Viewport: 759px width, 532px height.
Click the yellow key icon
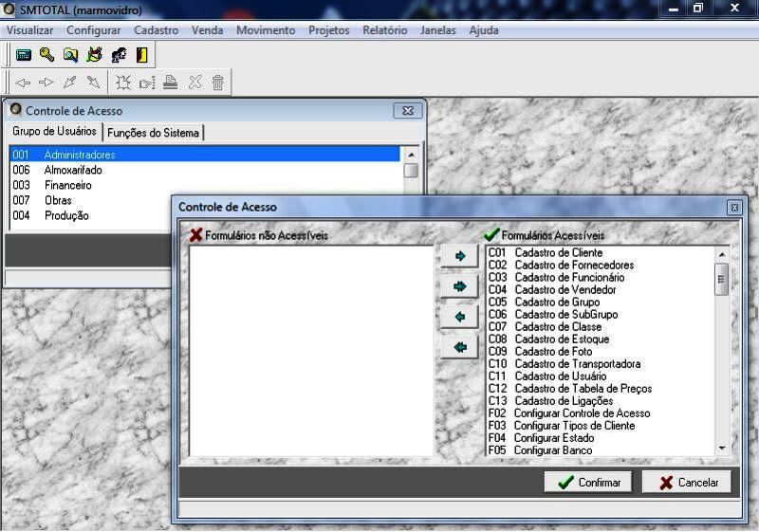[x=46, y=55]
